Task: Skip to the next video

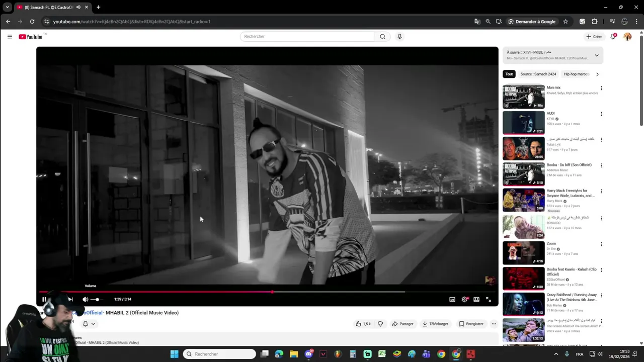Action: coord(70,299)
